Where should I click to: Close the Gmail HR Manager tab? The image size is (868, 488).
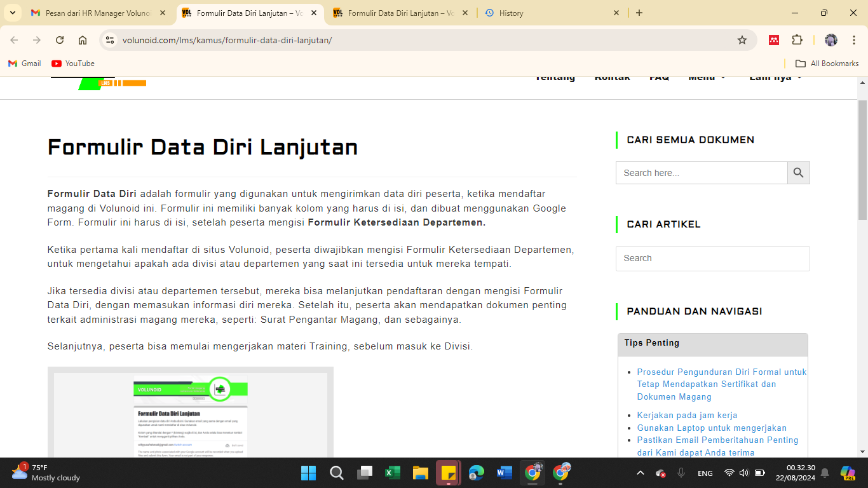pos(163,13)
